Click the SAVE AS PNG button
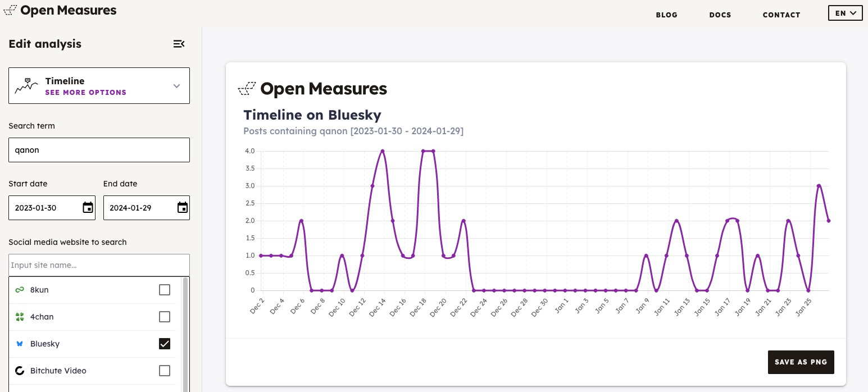 coord(801,362)
